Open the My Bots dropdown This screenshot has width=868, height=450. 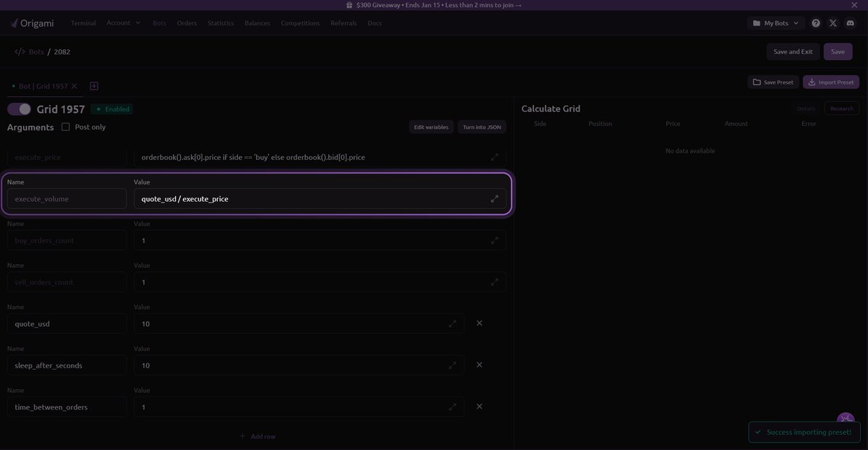[x=776, y=23]
